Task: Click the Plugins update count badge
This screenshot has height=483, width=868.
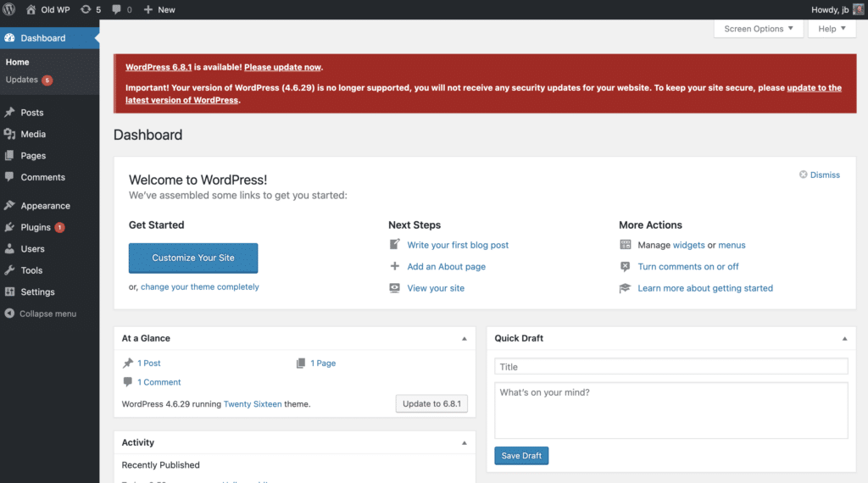Action: click(60, 227)
